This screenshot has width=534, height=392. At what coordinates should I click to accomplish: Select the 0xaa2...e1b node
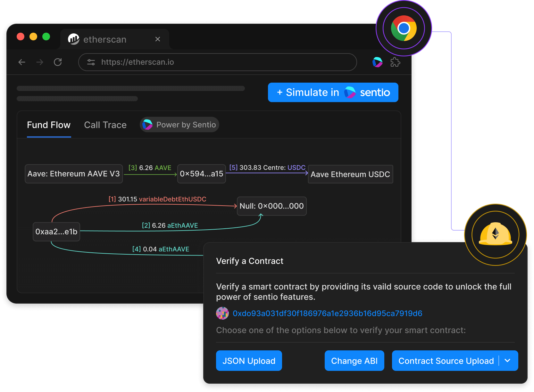click(56, 232)
